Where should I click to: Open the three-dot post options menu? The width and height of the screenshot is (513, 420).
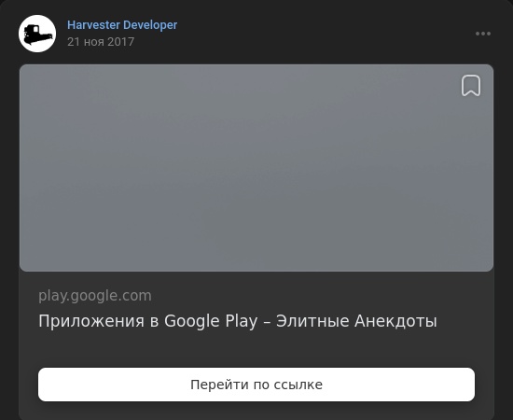tap(483, 34)
